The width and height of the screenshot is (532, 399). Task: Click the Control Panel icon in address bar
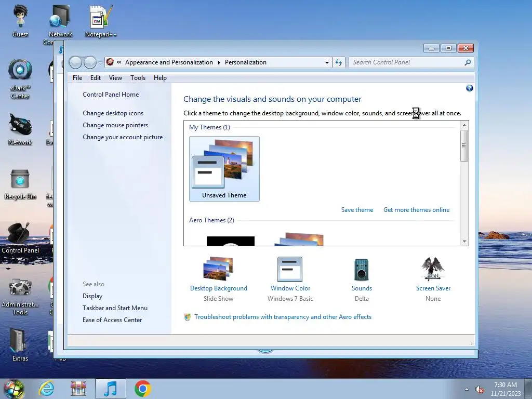pyautogui.click(x=110, y=62)
